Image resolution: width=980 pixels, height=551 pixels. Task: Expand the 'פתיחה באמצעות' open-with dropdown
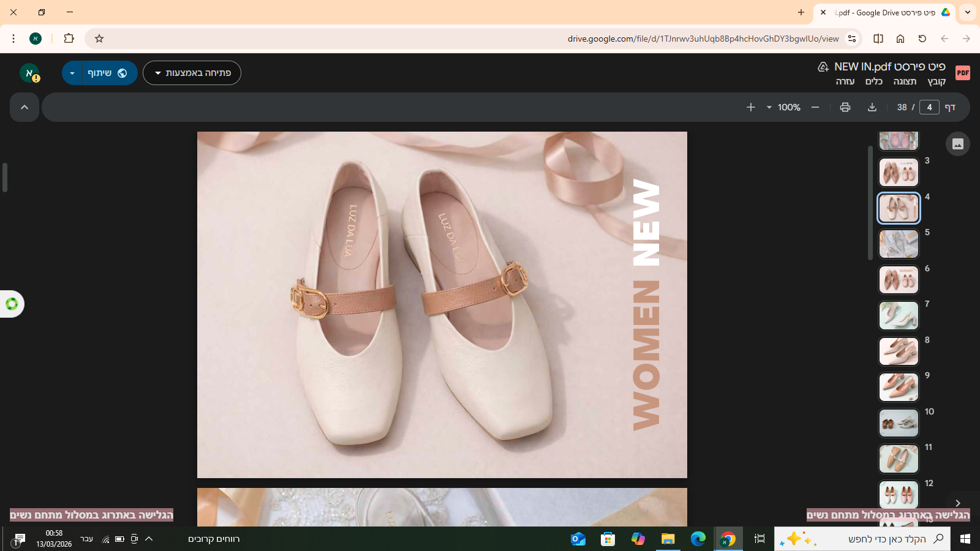pos(192,73)
